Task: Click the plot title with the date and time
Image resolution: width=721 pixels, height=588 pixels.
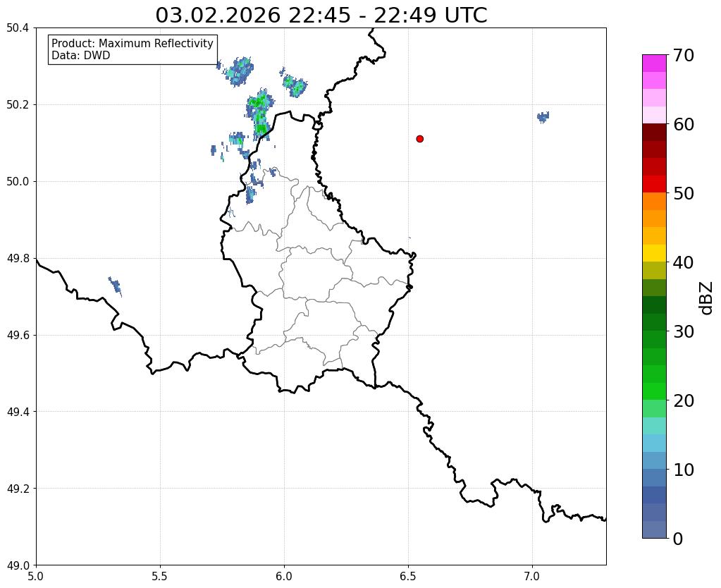Action: 321,16
